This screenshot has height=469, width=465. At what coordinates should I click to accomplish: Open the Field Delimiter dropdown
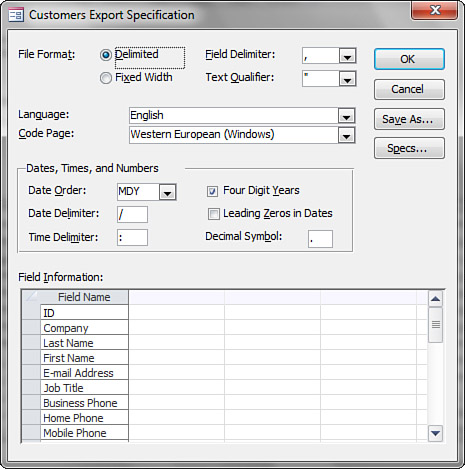coord(347,56)
